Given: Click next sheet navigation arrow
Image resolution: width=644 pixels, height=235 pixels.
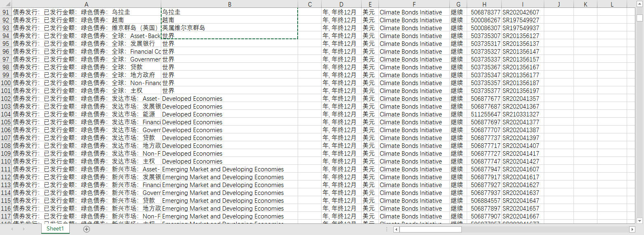Looking at the screenshot, I should click(24, 229).
